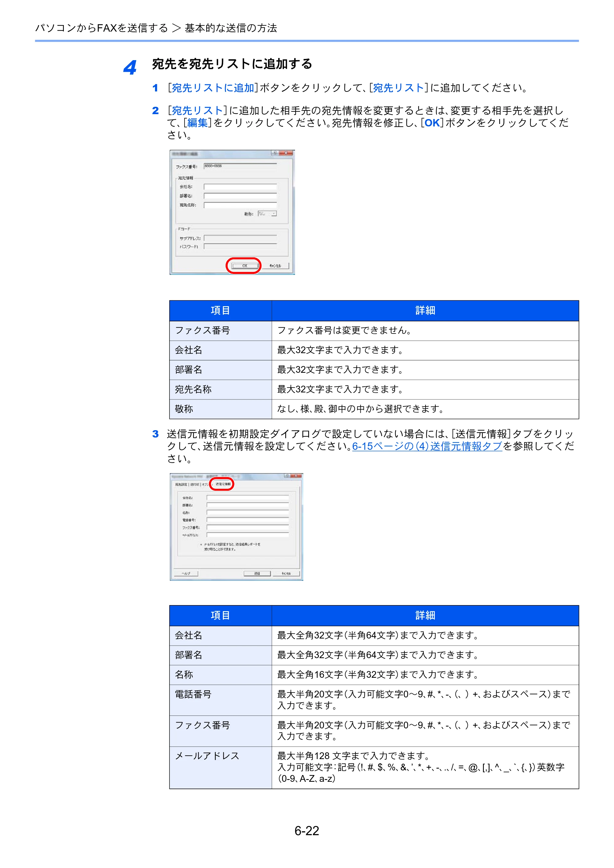
Task: Click the 詳細 header of the first table
Action: pos(425,311)
